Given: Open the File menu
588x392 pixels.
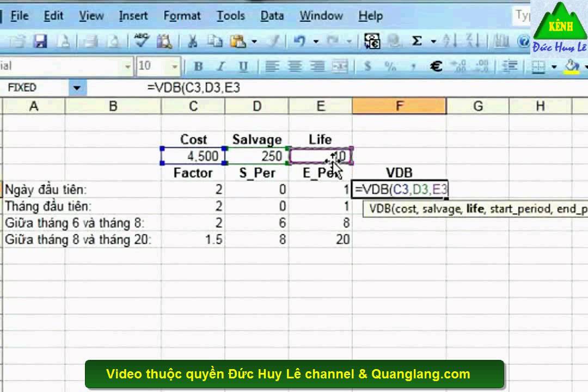Looking at the screenshot, I should click(20, 16).
